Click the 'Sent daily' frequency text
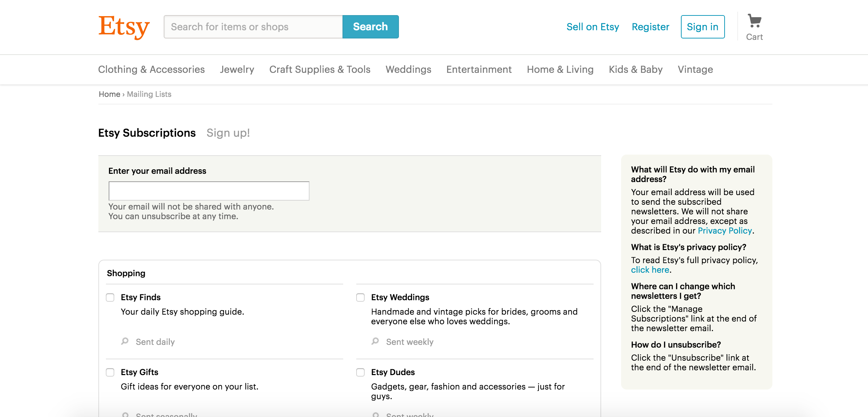The height and width of the screenshot is (417, 868). tap(155, 342)
